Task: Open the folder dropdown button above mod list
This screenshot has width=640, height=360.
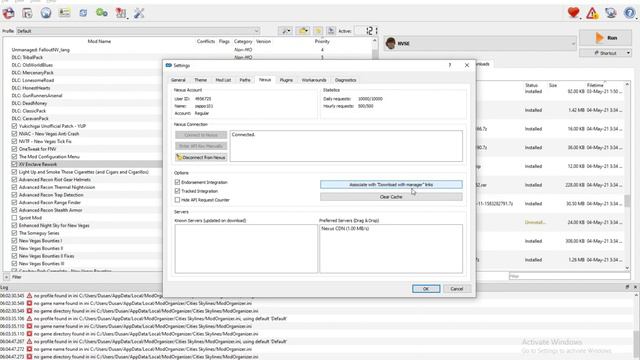Action: click(303, 31)
